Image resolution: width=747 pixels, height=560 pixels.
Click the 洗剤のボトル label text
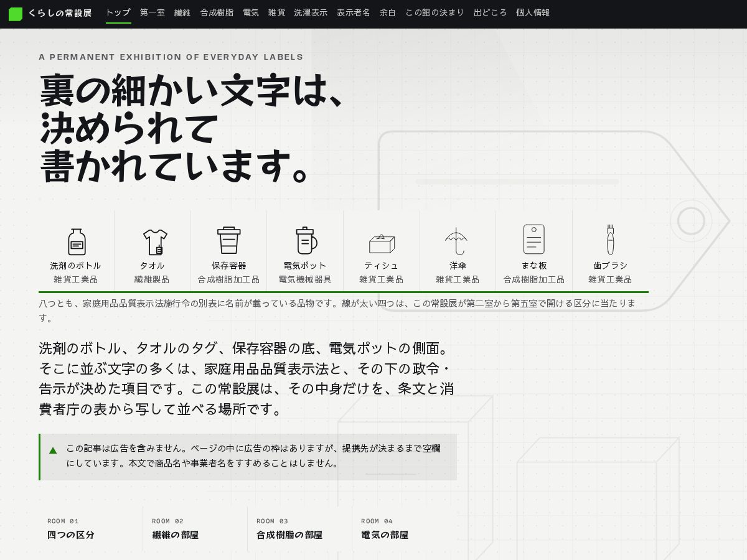point(76,266)
